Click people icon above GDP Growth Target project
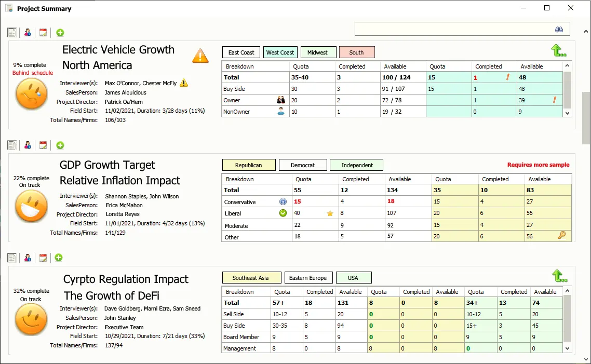The image size is (591, 364). pyautogui.click(x=28, y=145)
